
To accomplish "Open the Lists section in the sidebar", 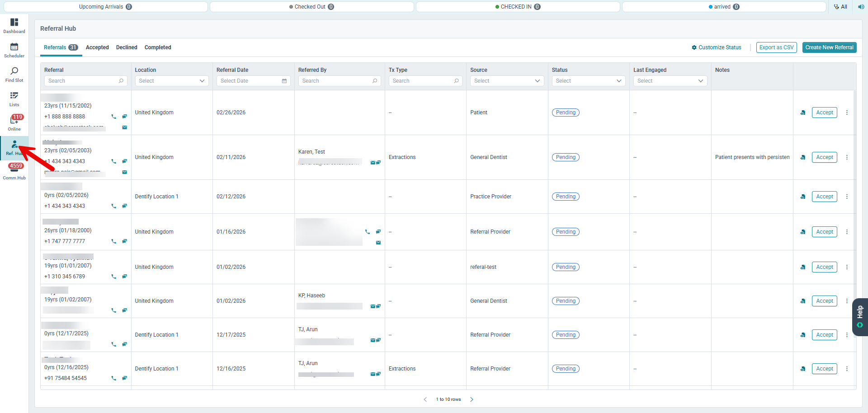I will (14, 99).
